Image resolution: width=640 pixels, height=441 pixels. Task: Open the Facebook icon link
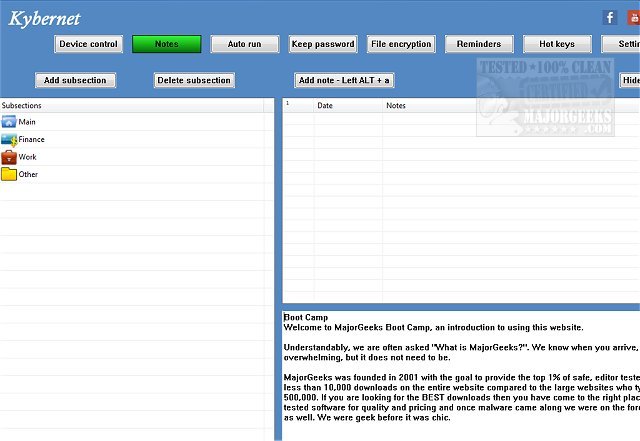pos(610,18)
